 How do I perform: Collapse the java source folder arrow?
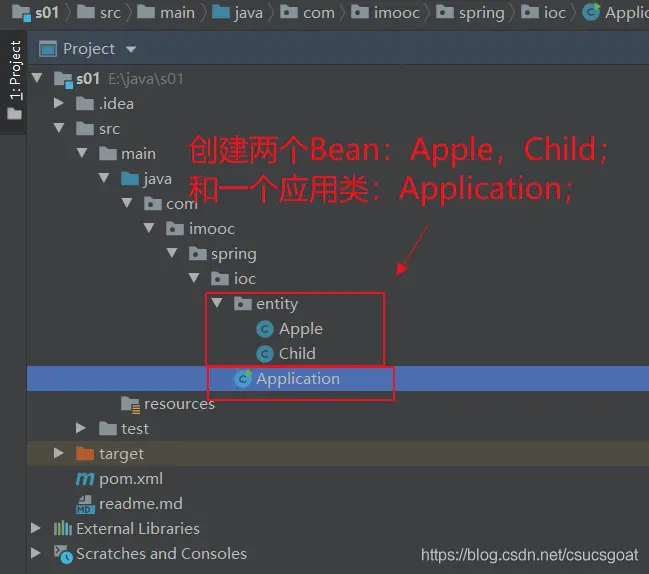point(104,178)
